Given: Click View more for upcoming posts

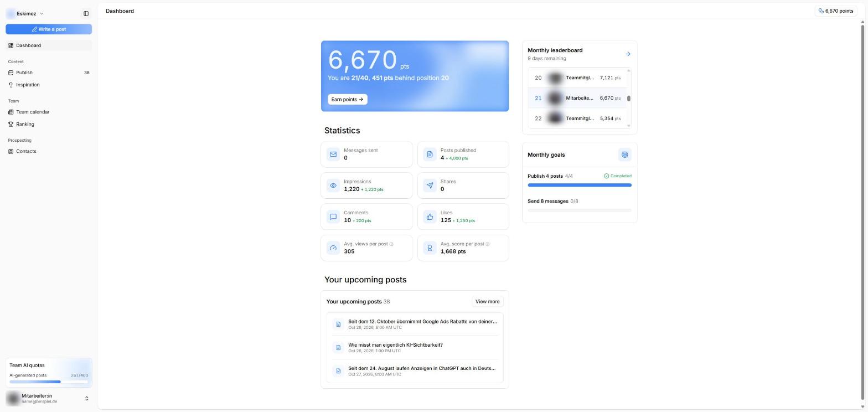Looking at the screenshot, I should coord(487,301).
